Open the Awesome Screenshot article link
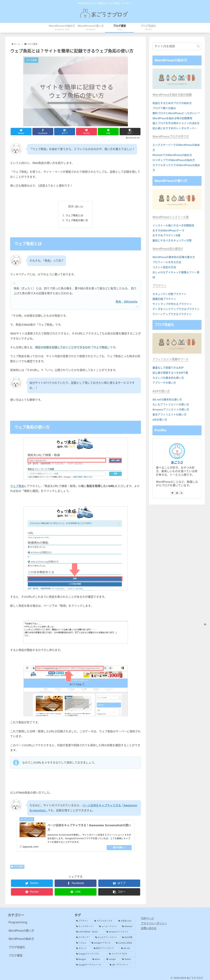Viewport: 210px width, 980px height. pos(83,808)
